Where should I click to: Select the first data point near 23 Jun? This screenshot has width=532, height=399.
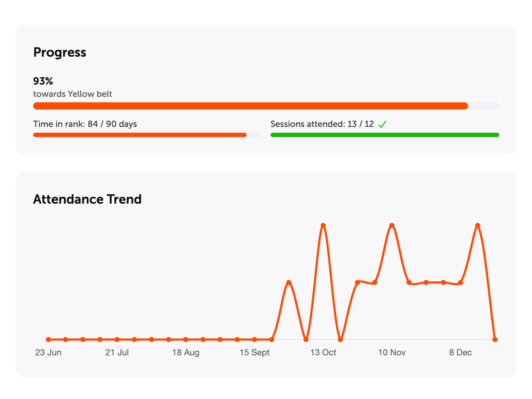(x=48, y=339)
